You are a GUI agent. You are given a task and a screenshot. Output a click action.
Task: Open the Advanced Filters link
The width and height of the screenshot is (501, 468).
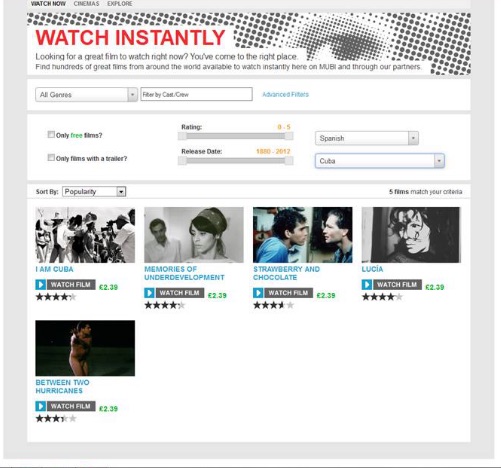[285, 94]
